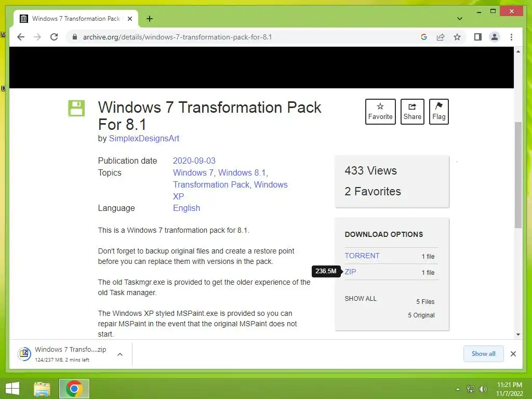Download the TORRENT option
Screen dimensions: 532x399
point(362,256)
